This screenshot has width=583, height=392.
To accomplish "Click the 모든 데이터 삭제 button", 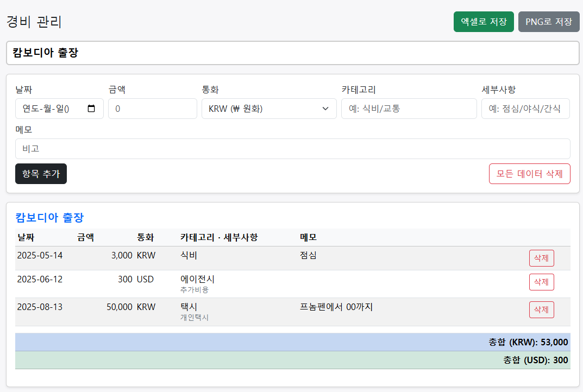I will [529, 174].
